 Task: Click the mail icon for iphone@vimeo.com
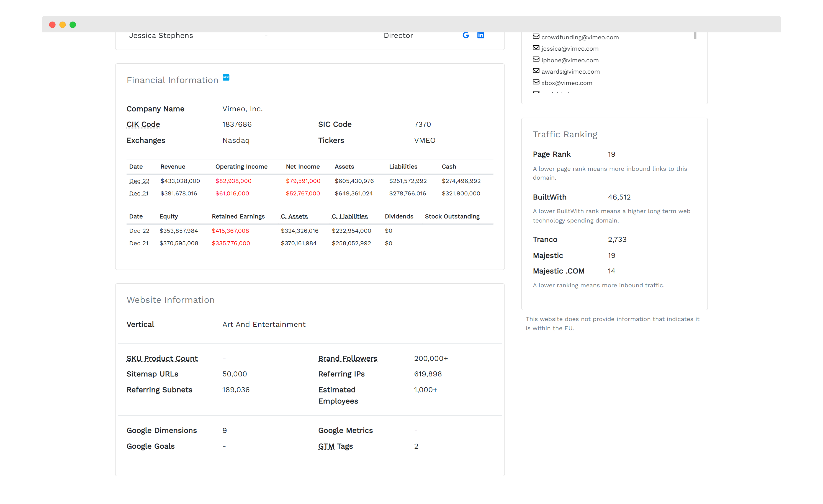(x=536, y=60)
